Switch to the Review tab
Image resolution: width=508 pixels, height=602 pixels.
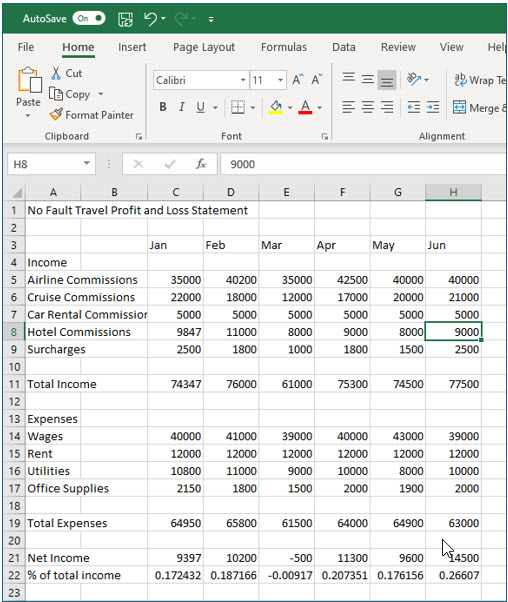click(x=398, y=47)
